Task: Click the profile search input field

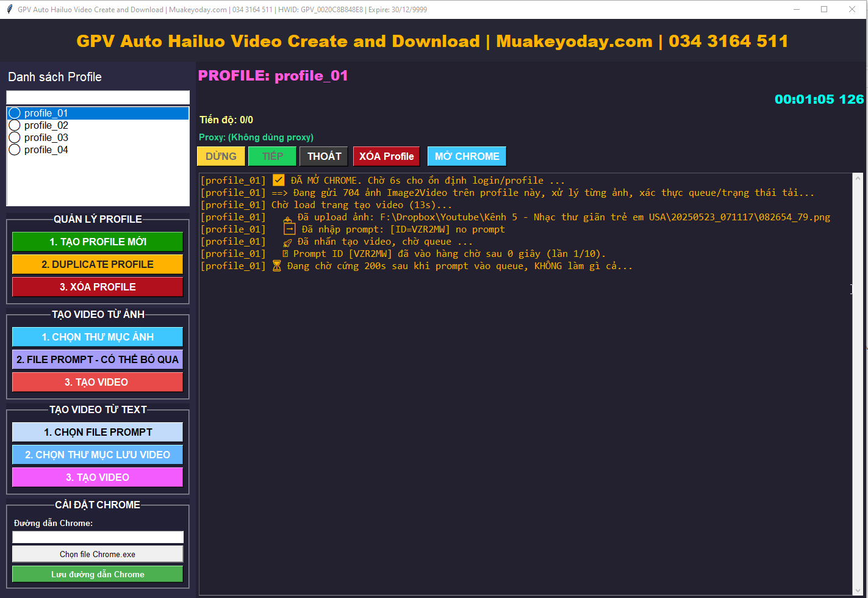Action: click(x=98, y=98)
